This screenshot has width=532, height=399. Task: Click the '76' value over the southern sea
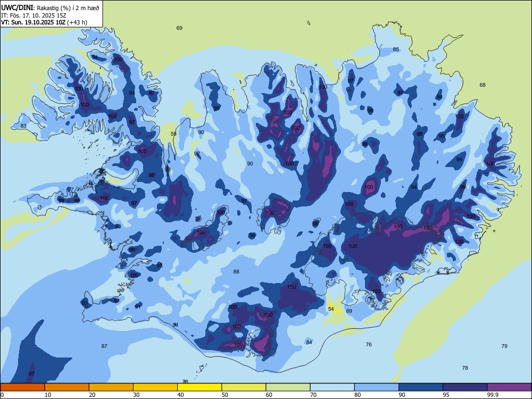pyautogui.click(x=369, y=344)
